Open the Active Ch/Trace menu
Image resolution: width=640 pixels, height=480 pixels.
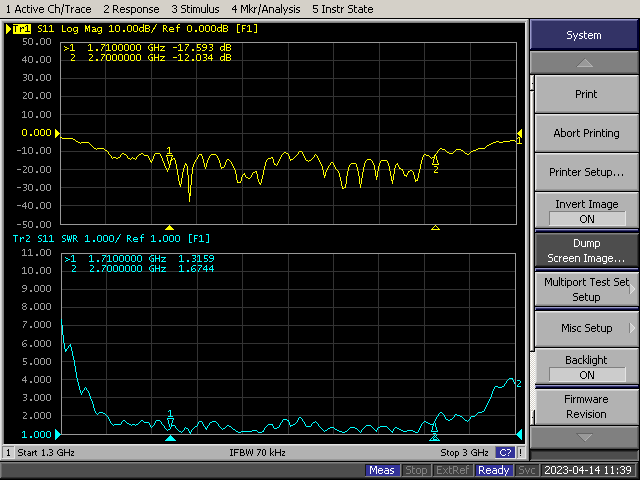(x=48, y=9)
